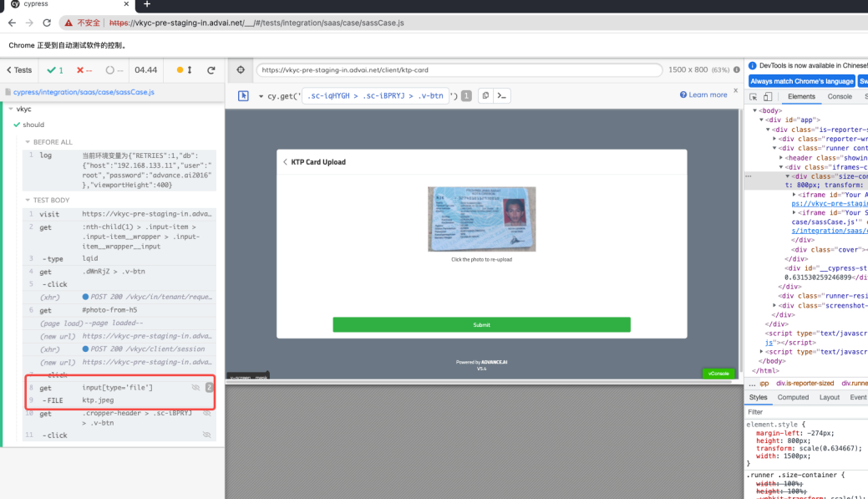The height and width of the screenshot is (499, 868).
Task: Go back from KTP Card Upload page
Action: (x=285, y=162)
